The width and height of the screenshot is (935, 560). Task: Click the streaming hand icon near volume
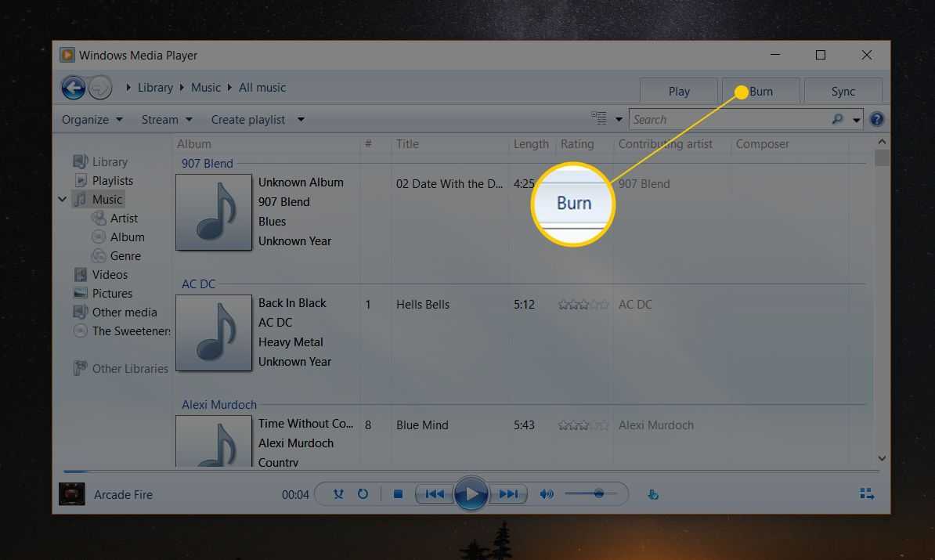click(x=653, y=494)
